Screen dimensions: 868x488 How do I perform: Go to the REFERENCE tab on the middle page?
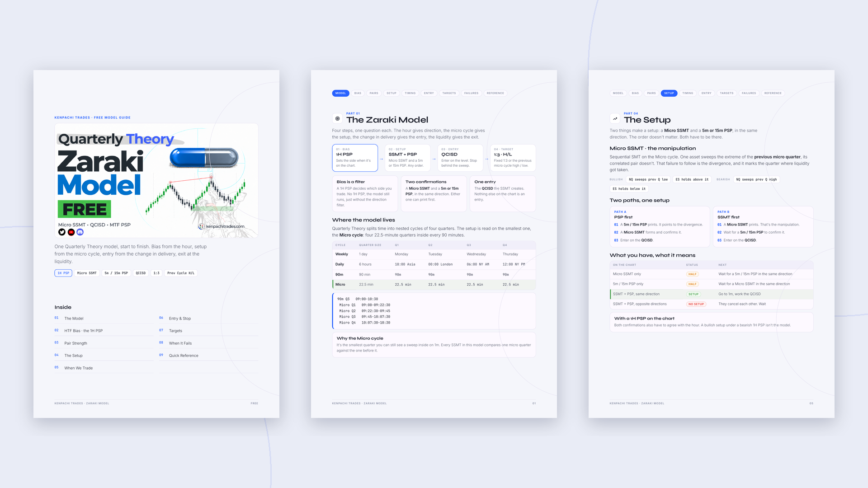[x=495, y=93]
